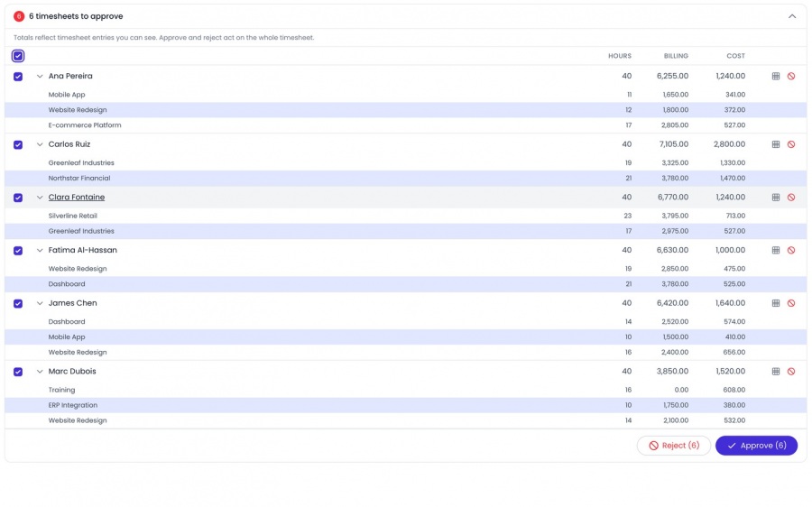
Task: Click Ana Pereira's name
Action: tap(70, 76)
